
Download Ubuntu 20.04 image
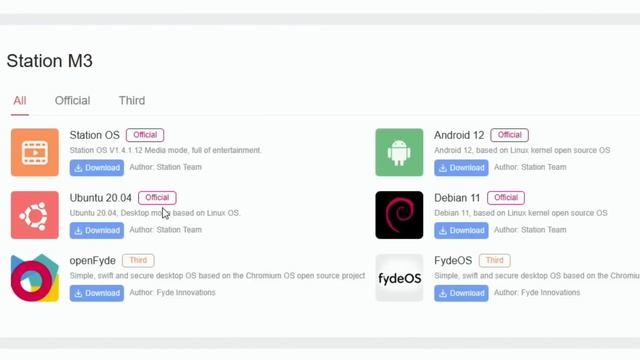pyautogui.click(x=97, y=231)
